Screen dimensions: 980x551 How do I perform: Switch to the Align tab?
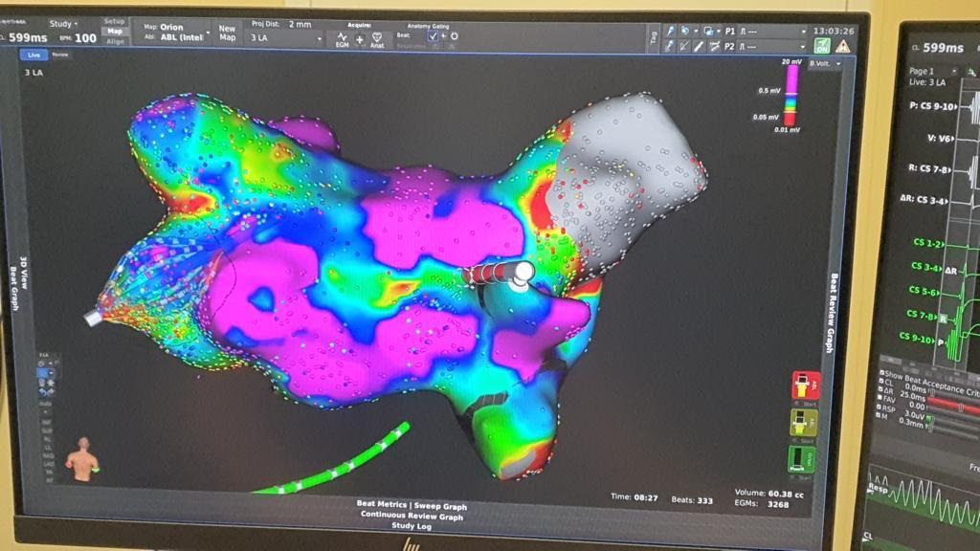pyautogui.click(x=115, y=41)
